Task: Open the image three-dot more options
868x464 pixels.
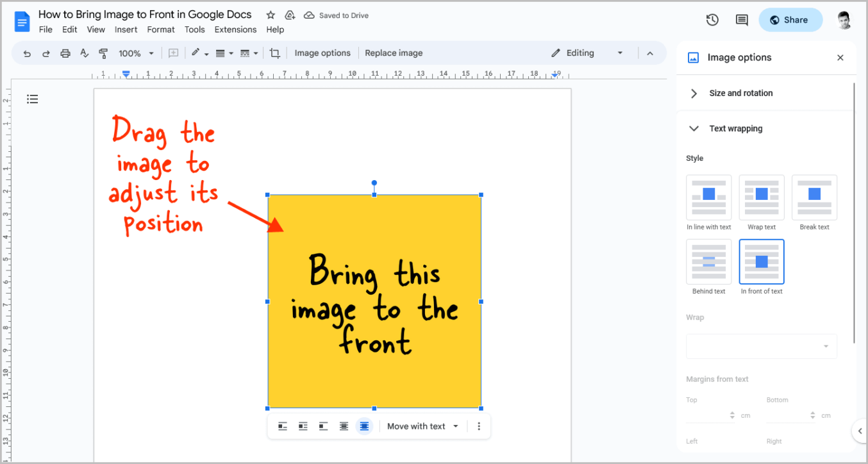Action: 479,426
